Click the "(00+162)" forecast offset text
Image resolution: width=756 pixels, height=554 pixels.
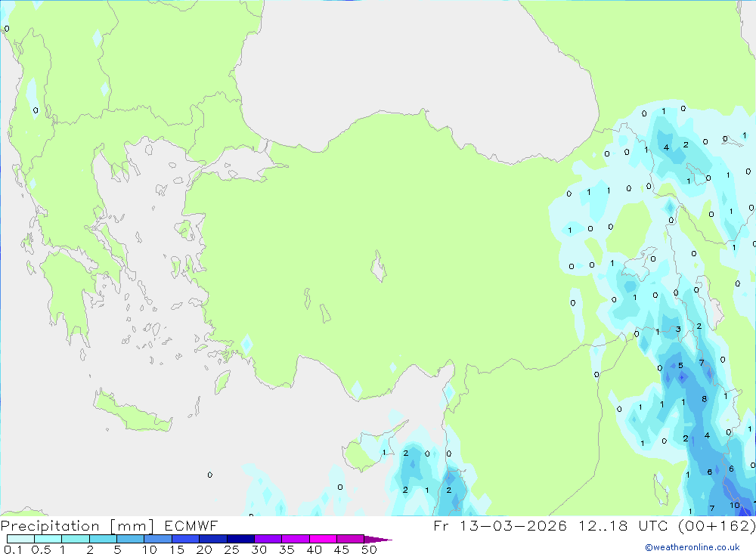pos(717,525)
